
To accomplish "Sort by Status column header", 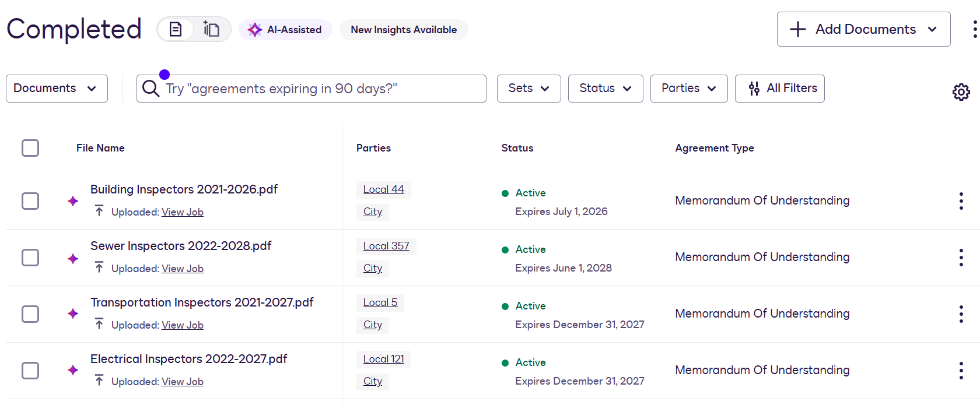I will click(x=517, y=148).
